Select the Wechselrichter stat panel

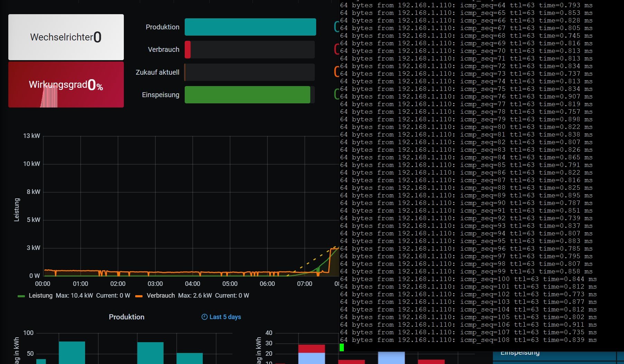pos(66,37)
